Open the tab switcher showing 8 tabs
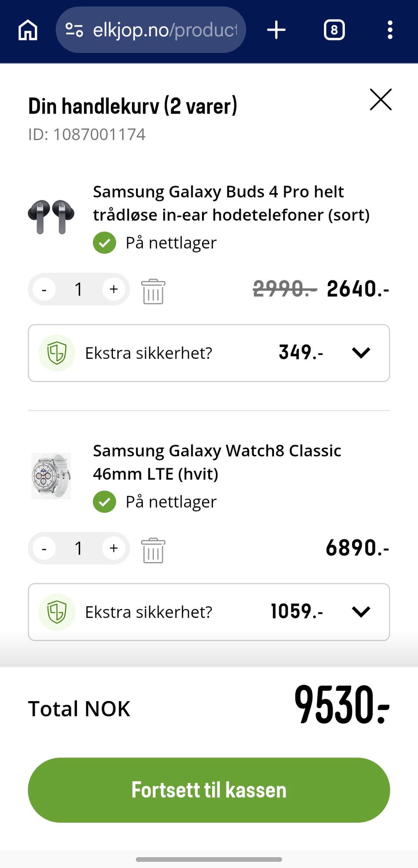The height and width of the screenshot is (868, 418). (x=334, y=30)
